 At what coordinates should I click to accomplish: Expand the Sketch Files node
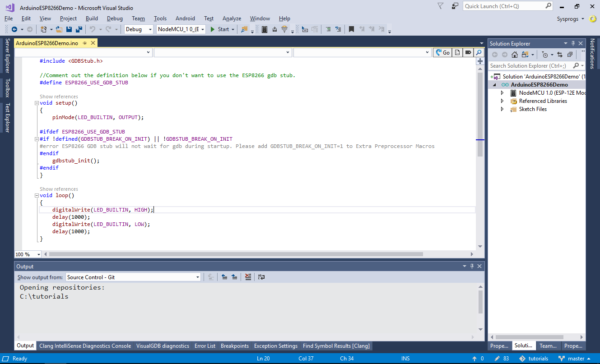502,109
